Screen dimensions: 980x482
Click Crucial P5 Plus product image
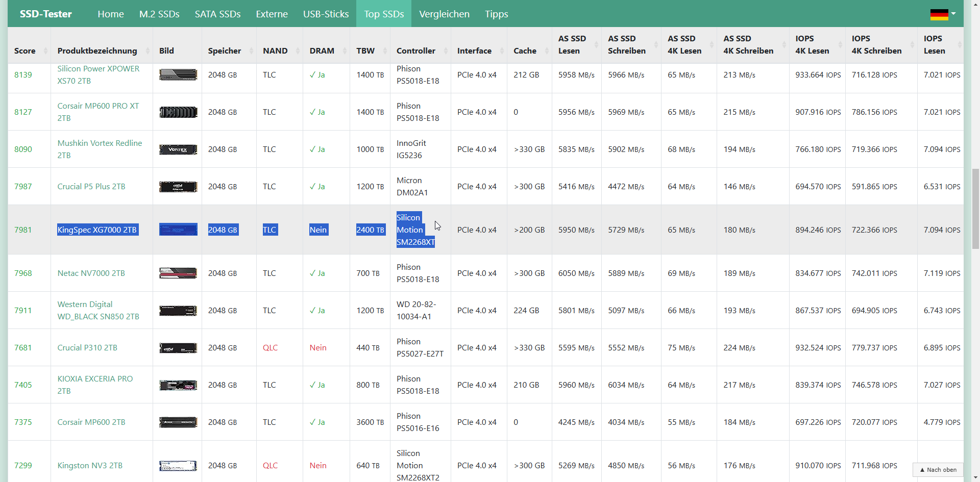[x=178, y=187]
